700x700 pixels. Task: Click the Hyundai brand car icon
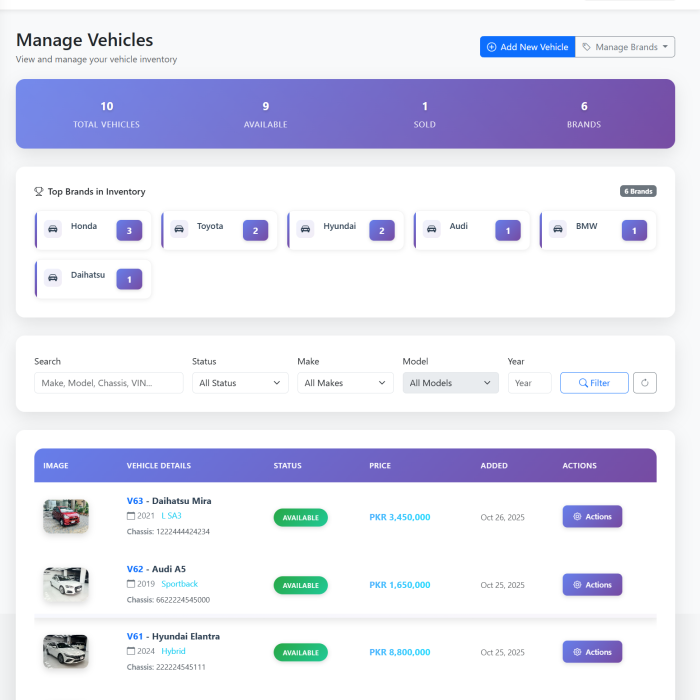[x=306, y=229]
